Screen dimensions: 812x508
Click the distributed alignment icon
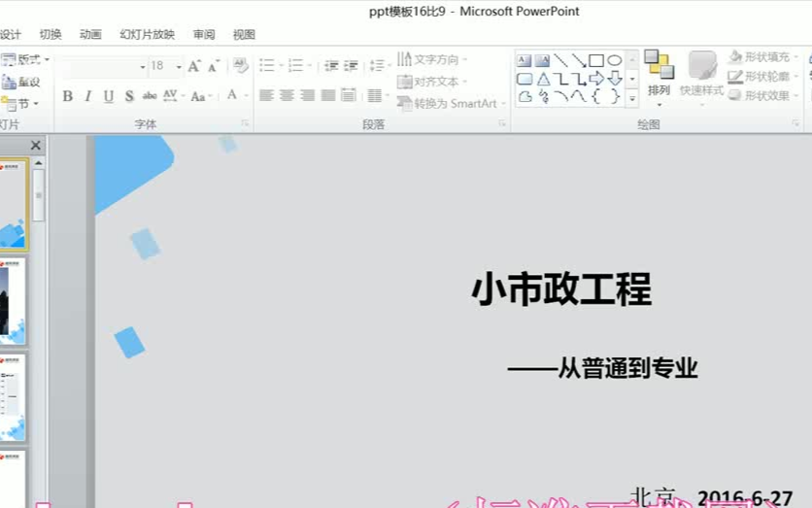click(349, 95)
